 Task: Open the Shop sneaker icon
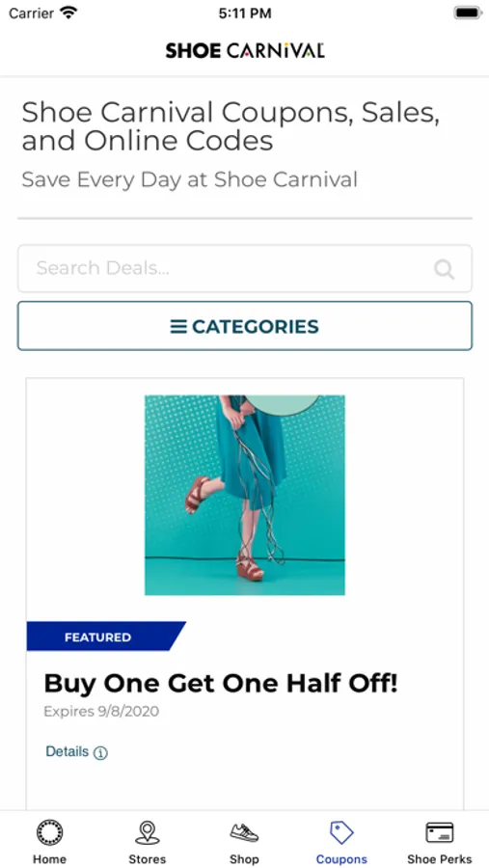click(244, 832)
